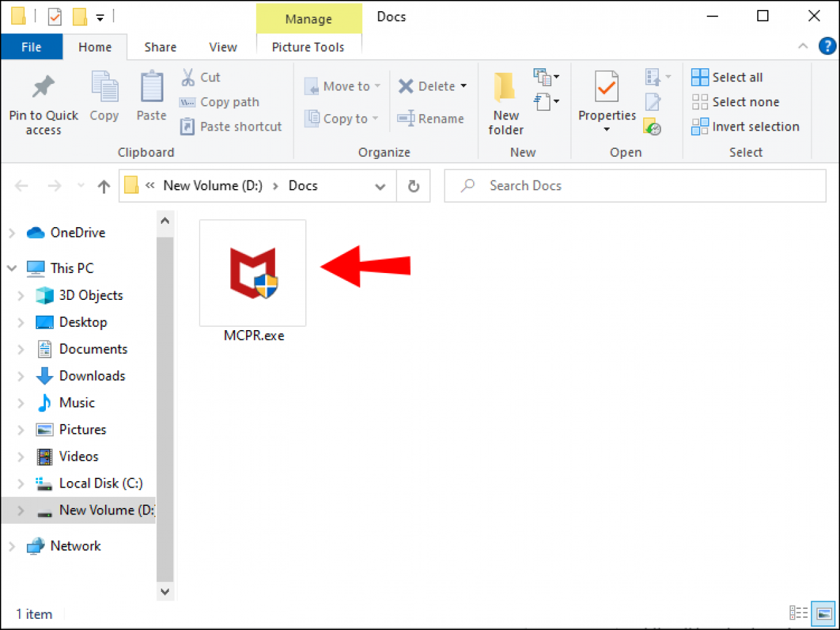Viewport: 840px width, 630px height.
Task: Select the Cut icon in the Clipboard group
Action: pyautogui.click(x=188, y=77)
